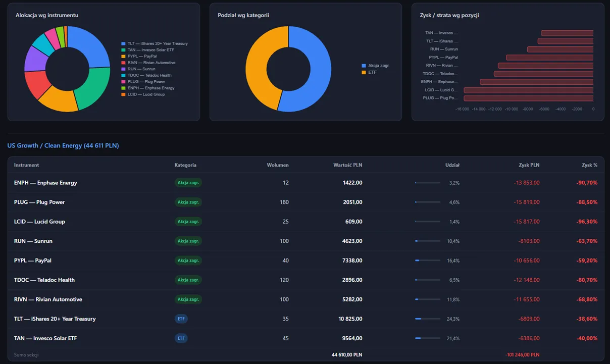Select ENPH — Enphase Energy in the table

coord(45,183)
